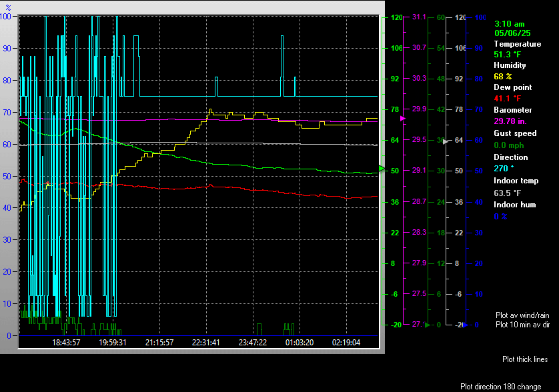
Task: Click the temperature value 51.3 °F
Action: (507, 55)
